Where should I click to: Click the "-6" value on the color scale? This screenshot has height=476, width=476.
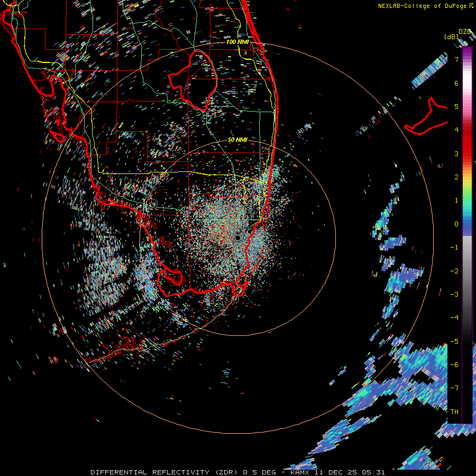click(x=454, y=364)
